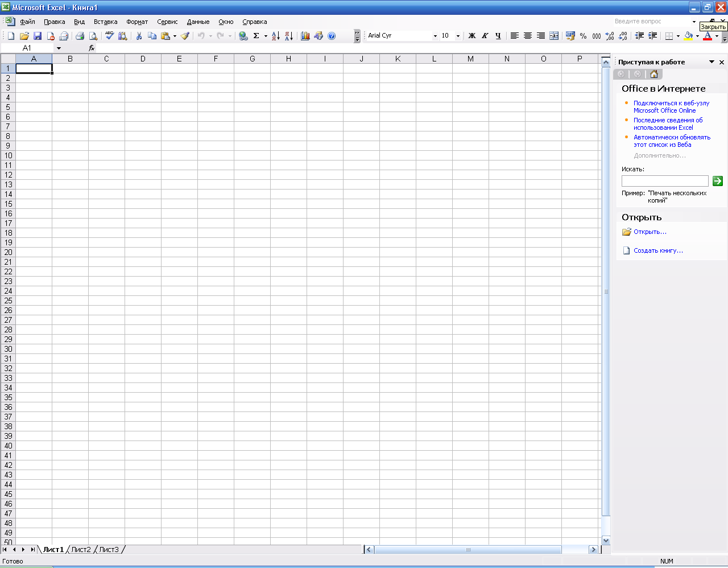Click the 'Введите вопрос' help box
This screenshot has width=728, height=568.
point(655,22)
